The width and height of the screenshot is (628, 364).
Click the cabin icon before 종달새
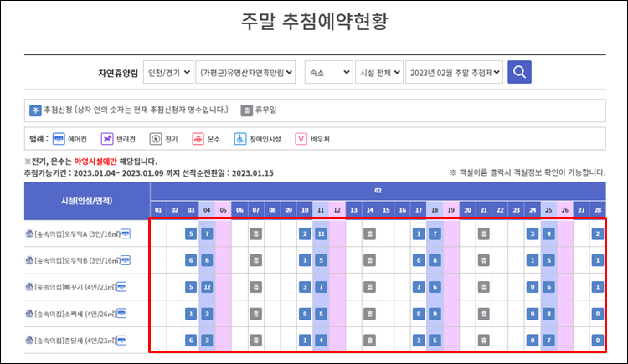pyautogui.click(x=29, y=341)
